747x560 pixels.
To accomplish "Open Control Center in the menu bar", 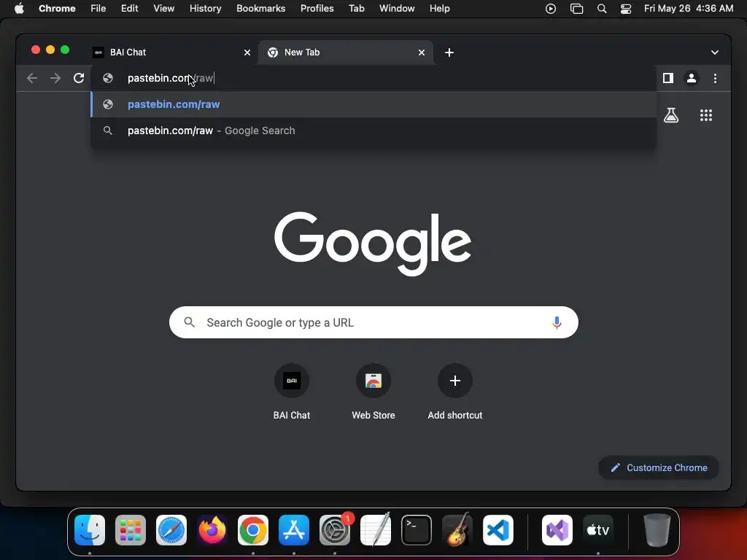I will coord(625,9).
